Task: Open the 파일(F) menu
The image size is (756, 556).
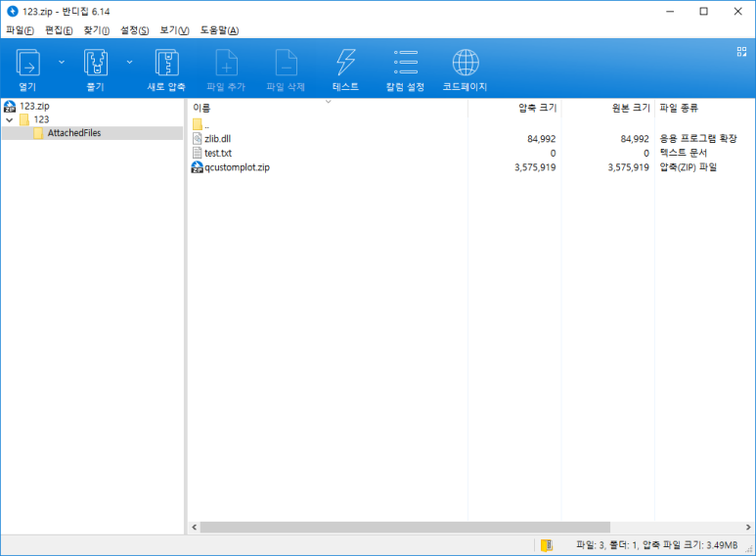Action: click(20, 30)
